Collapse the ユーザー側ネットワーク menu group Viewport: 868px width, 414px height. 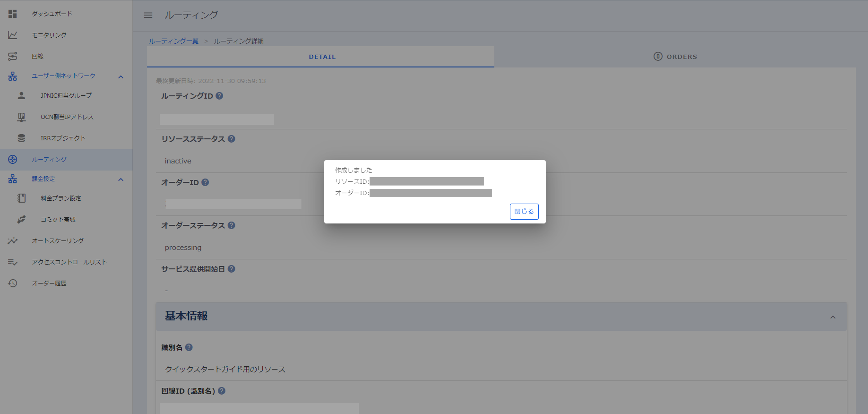coord(121,77)
